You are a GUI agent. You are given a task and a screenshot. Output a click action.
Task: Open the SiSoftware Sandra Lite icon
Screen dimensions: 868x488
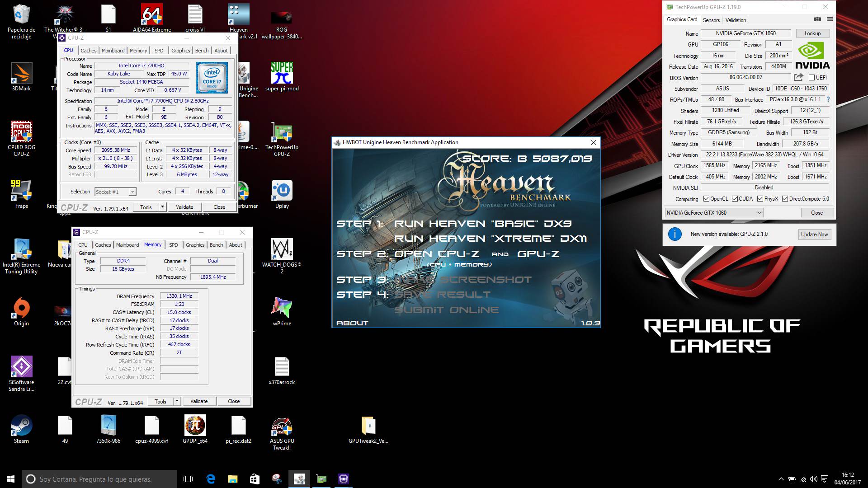tap(21, 374)
